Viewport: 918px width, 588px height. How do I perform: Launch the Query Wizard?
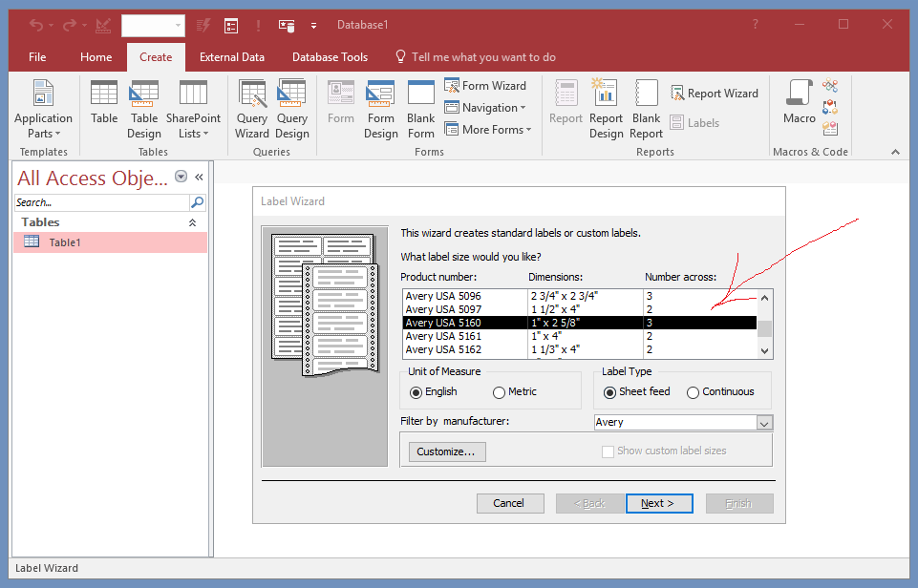[x=252, y=110]
